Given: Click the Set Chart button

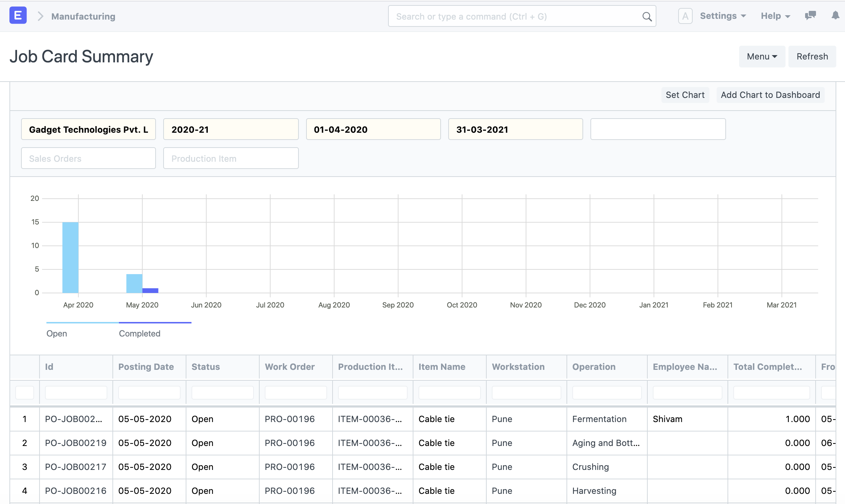Looking at the screenshot, I should [x=685, y=95].
